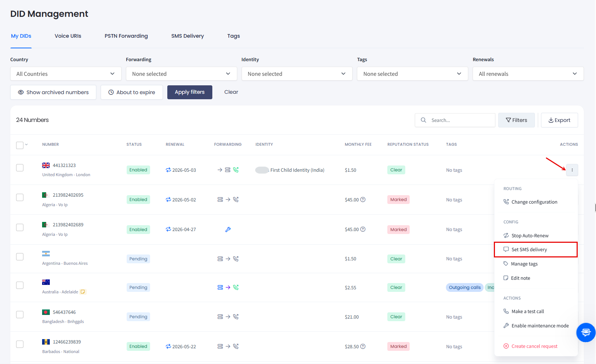This screenshot has width=596, height=364.
Task: Click the fee info icon beside $28.50
Action: point(363,346)
